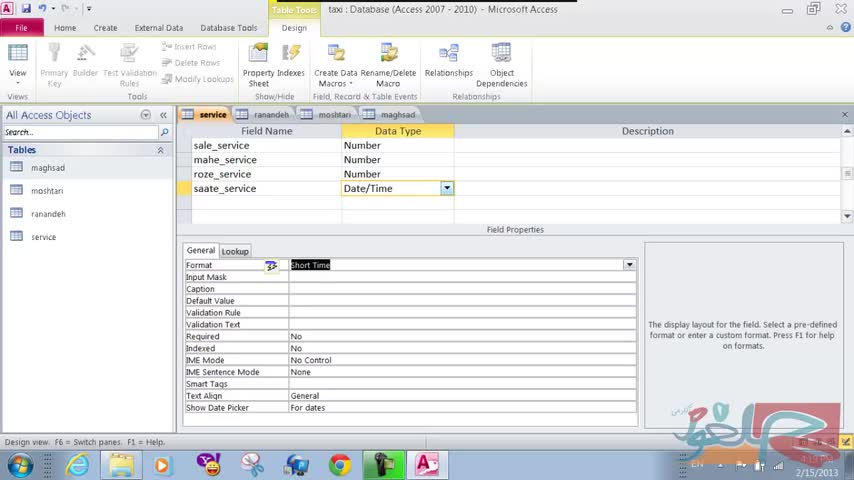Click Number data type of sale_service
This screenshot has height=480, width=854.
[398, 145]
